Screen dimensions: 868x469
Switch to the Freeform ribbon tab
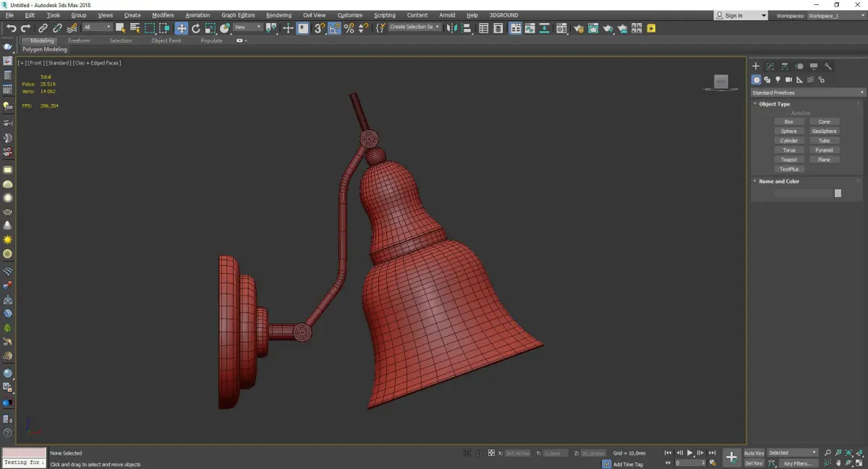click(x=79, y=40)
